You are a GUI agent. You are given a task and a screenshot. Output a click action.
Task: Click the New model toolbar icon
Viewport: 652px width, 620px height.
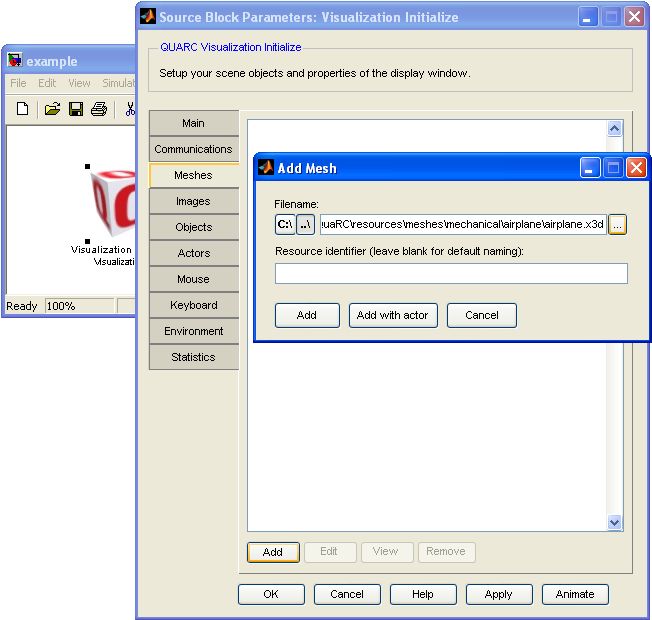click(x=23, y=109)
